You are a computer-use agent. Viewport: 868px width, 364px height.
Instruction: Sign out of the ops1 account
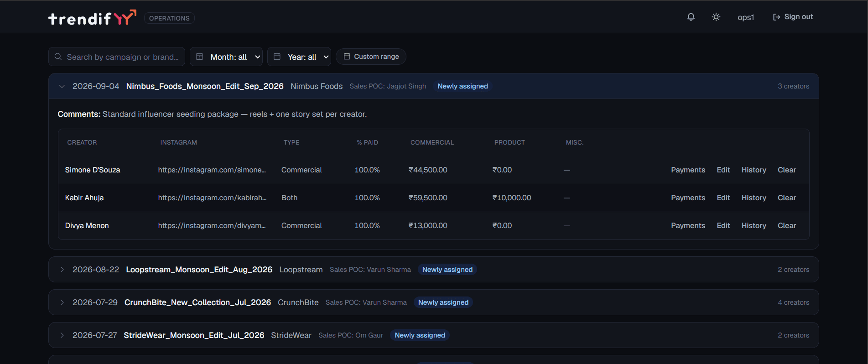(x=793, y=17)
